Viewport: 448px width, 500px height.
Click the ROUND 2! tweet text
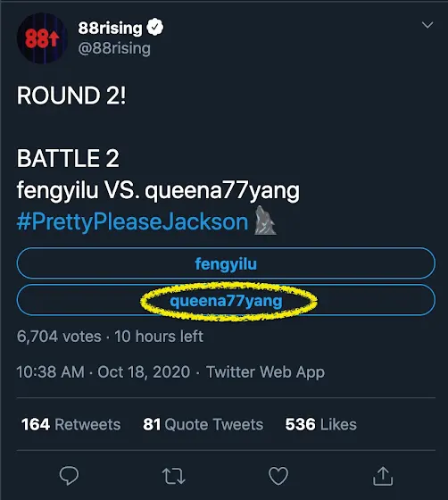point(71,95)
